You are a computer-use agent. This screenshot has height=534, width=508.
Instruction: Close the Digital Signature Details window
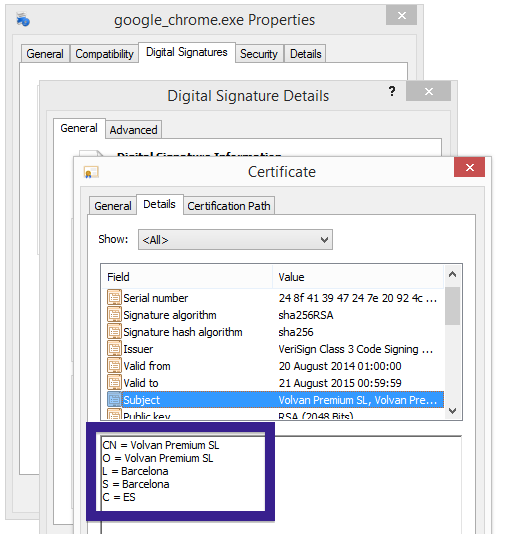(429, 91)
